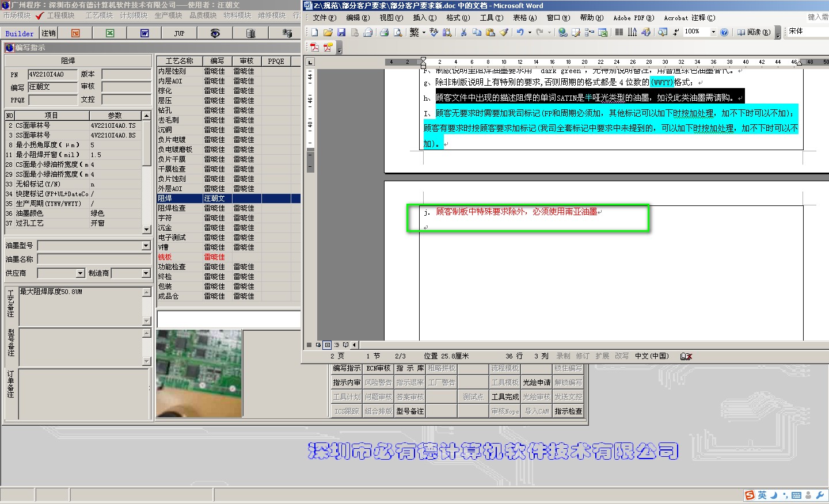Open the Word icon in Builder toolbar
Image resolution: width=829 pixels, height=504 pixels.
144,33
